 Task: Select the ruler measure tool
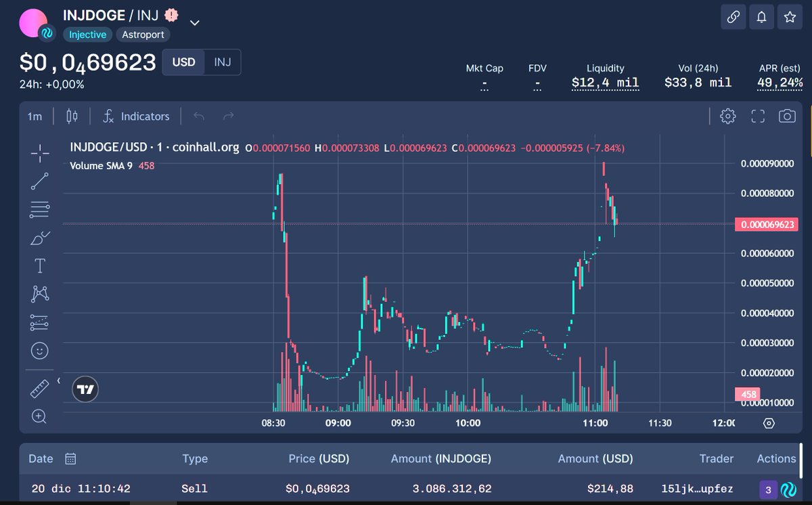coord(40,389)
